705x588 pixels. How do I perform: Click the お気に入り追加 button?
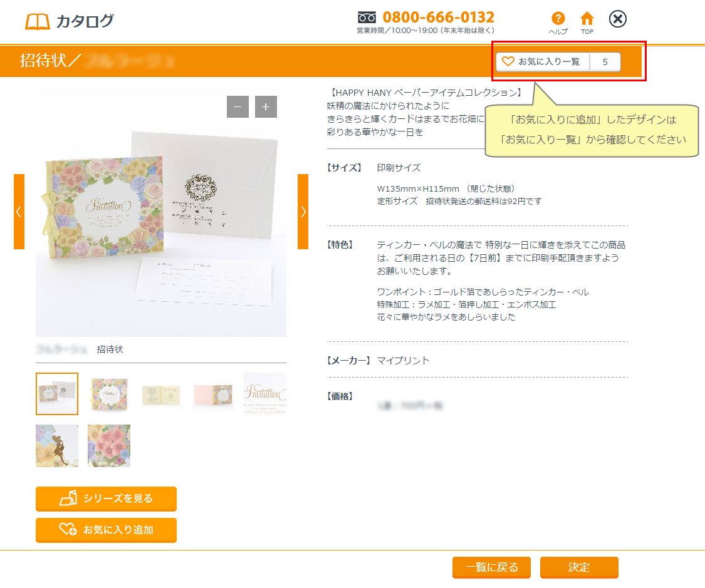[x=106, y=530]
